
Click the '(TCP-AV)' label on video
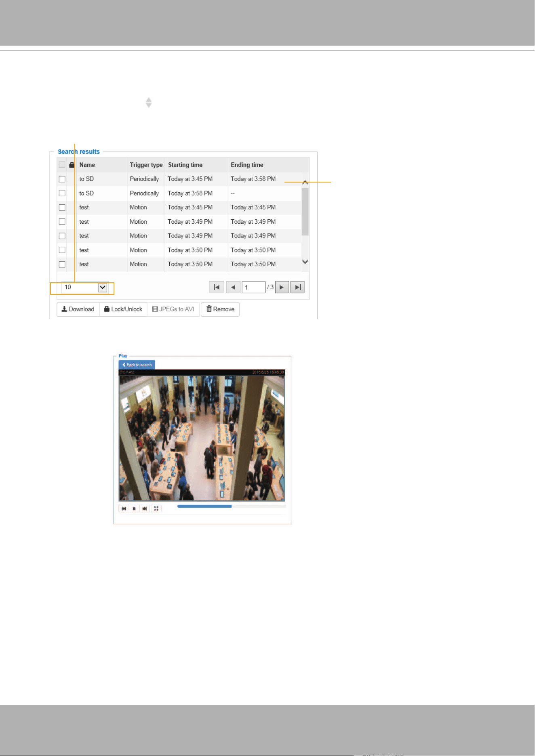click(127, 372)
